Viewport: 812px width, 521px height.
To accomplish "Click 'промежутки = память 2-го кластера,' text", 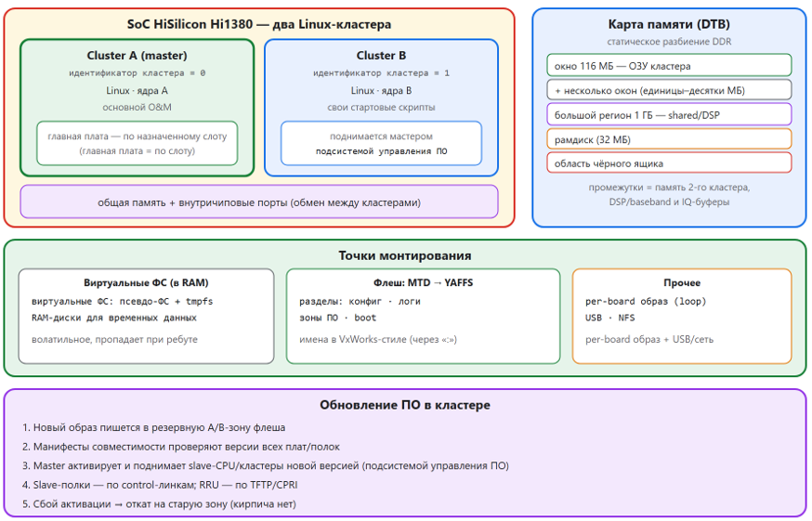I will tap(669, 188).
